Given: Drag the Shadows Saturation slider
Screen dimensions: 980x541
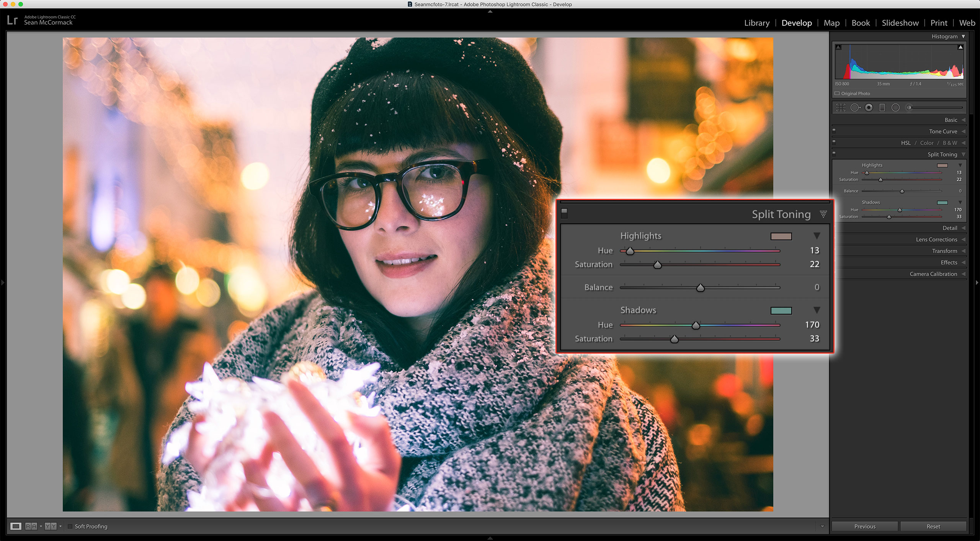Looking at the screenshot, I should (674, 339).
